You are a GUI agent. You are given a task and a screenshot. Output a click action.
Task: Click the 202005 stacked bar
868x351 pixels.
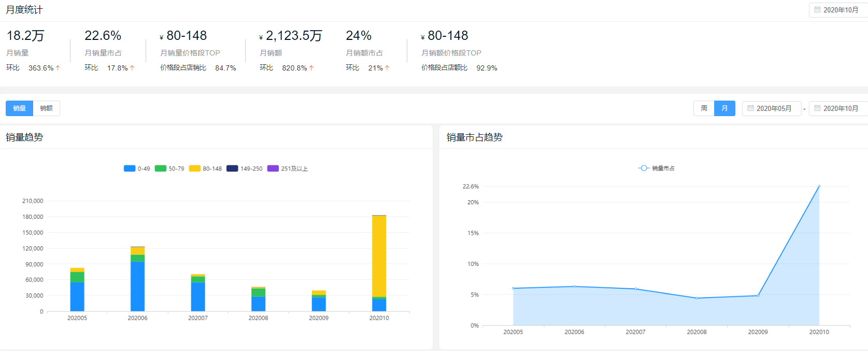click(77, 289)
